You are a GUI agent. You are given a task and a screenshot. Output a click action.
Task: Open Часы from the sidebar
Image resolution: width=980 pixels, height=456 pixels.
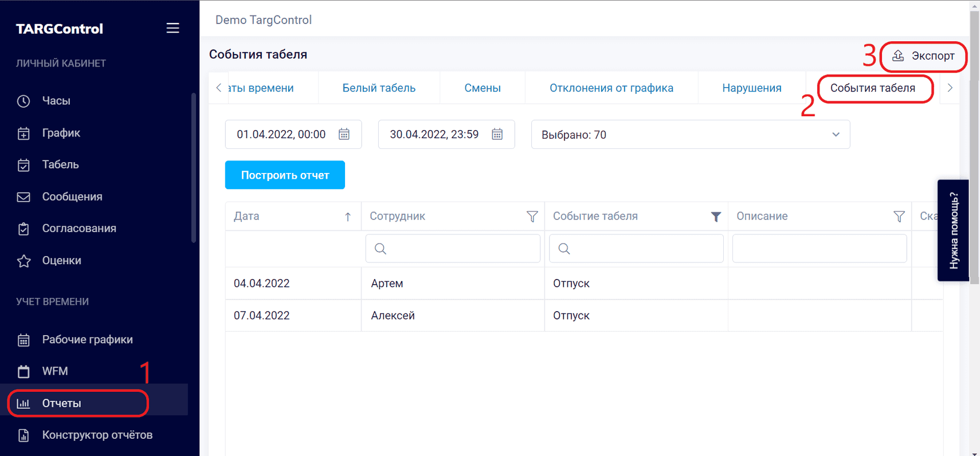click(x=56, y=101)
